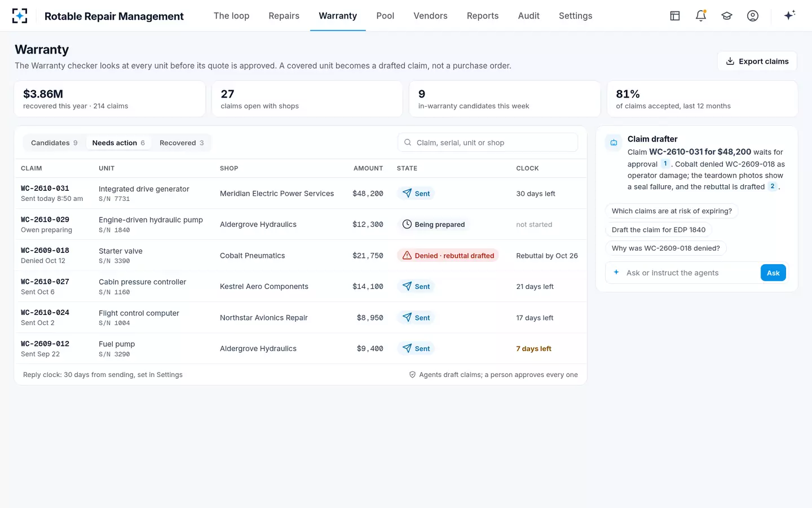The height and width of the screenshot is (508, 812).
Task: Open claim WC-2610-031
Action: click(x=45, y=189)
